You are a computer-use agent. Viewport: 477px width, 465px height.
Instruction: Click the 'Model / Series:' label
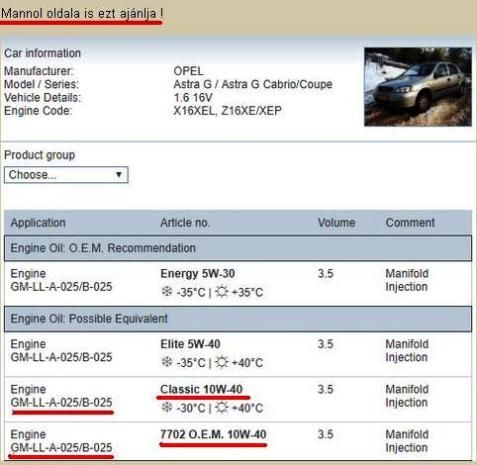[x=41, y=84]
